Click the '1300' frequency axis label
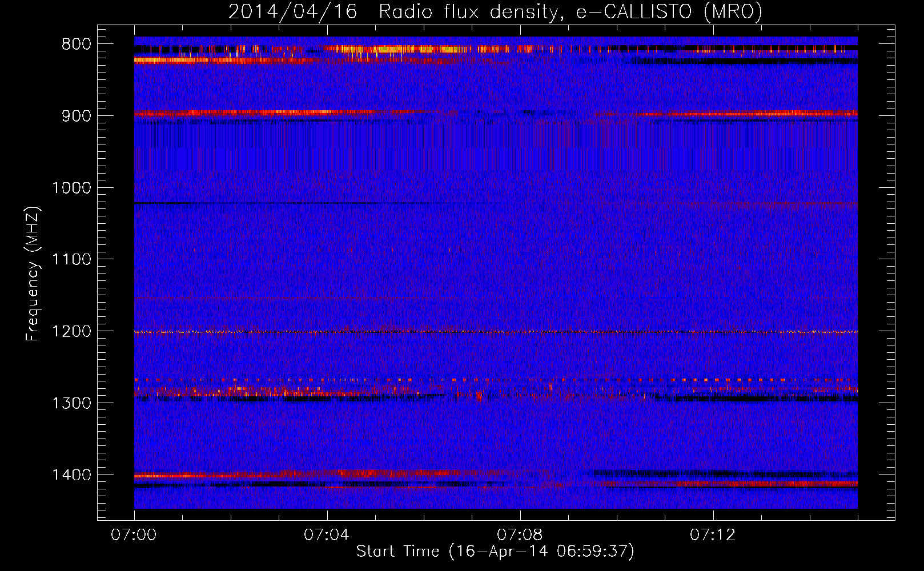924x571 pixels. (71, 404)
